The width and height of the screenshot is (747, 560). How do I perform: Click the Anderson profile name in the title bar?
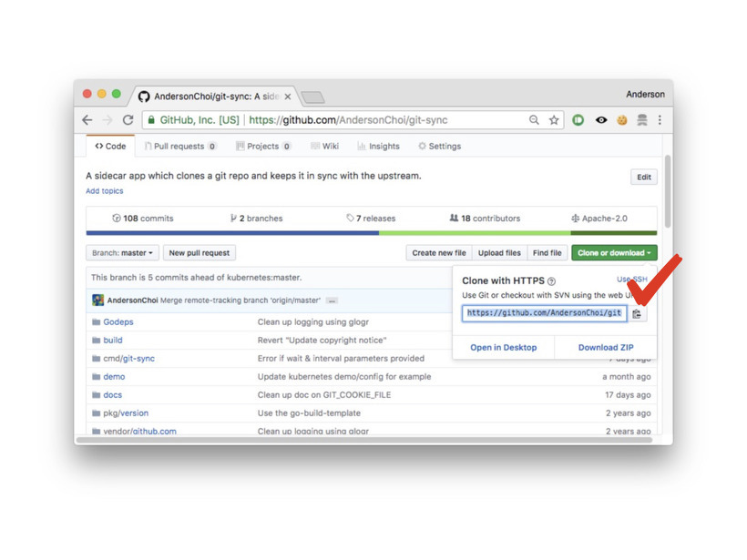pos(646,95)
